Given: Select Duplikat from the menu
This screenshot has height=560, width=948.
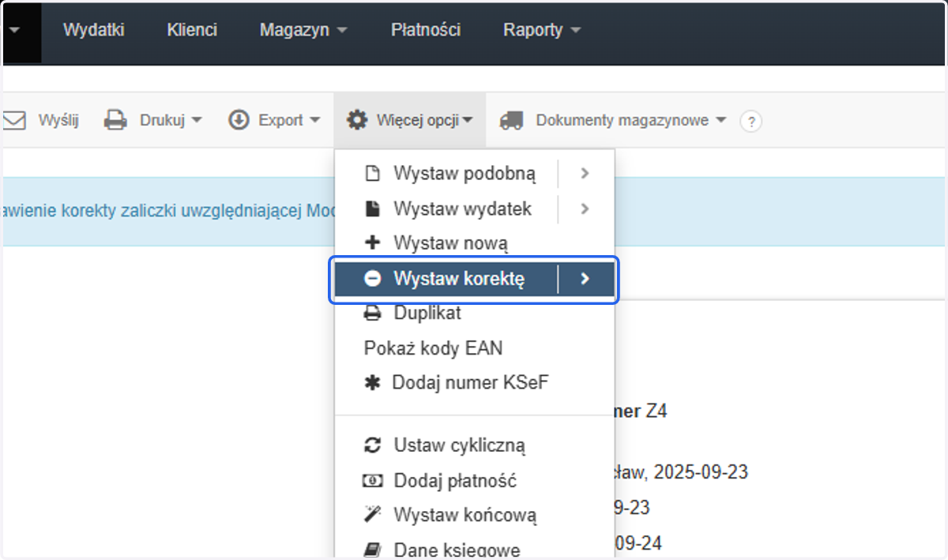Looking at the screenshot, I should pyautogui.click(x=427, y=313).
